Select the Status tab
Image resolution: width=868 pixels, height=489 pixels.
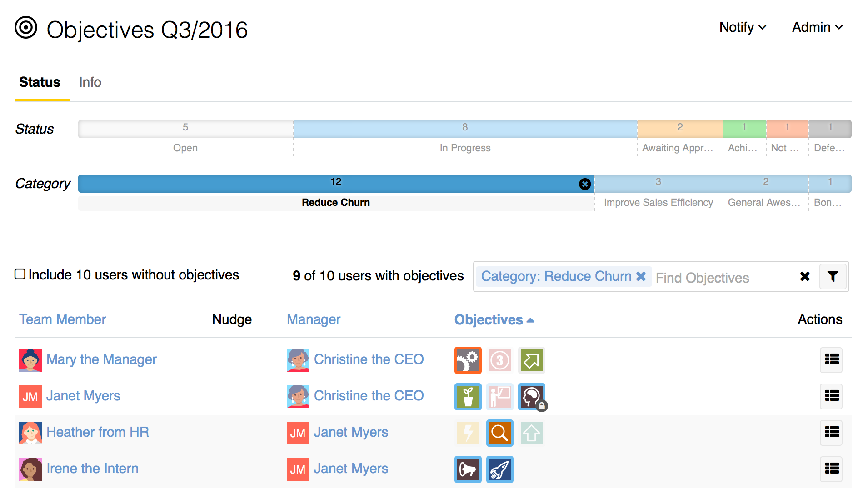point(40,82)
